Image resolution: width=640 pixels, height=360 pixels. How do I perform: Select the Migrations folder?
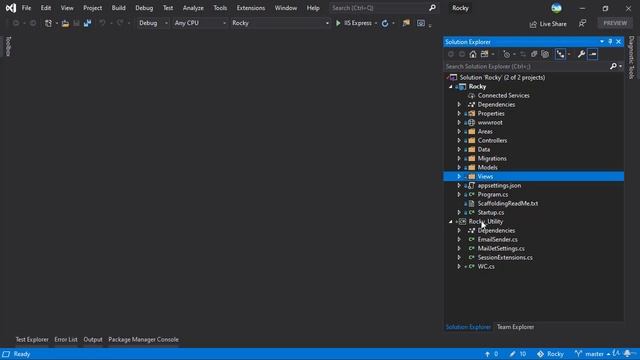coord(492,158)
